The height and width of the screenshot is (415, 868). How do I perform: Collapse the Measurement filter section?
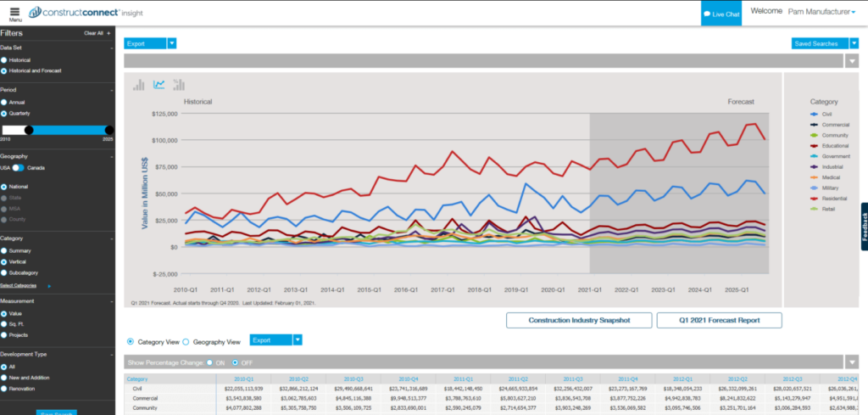(111, 301)
